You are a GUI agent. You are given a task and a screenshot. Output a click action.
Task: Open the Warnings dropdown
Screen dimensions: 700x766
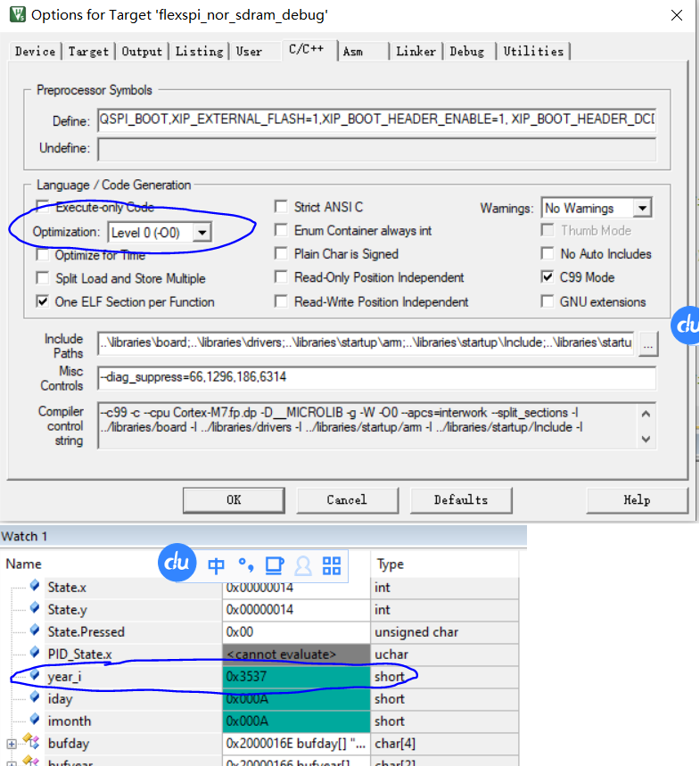642,208
